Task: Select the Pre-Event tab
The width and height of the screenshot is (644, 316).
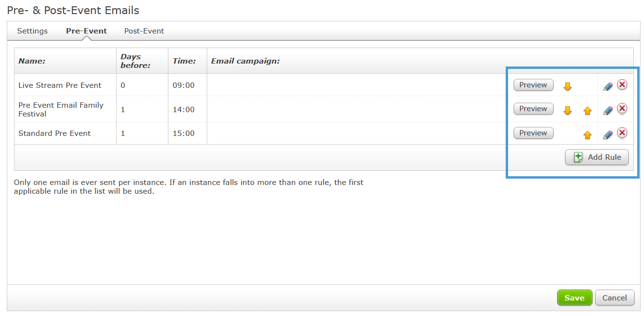Action: click(x=86, y=31)
